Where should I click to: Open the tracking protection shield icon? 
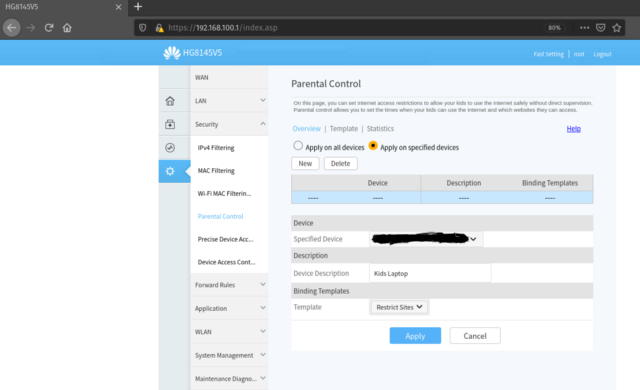pos(142,28)
